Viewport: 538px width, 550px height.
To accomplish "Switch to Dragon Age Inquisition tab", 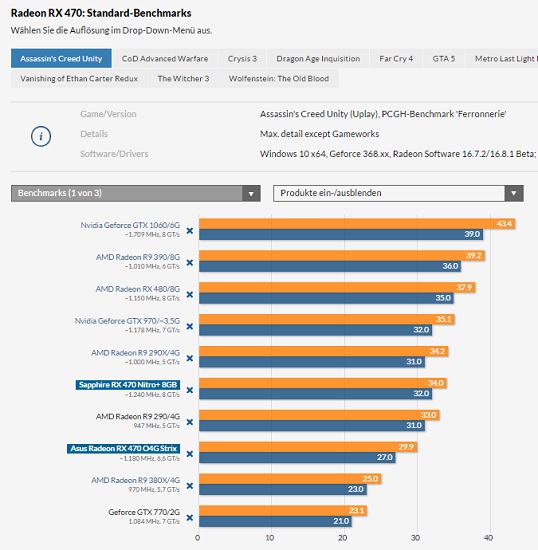I will 318,59.
